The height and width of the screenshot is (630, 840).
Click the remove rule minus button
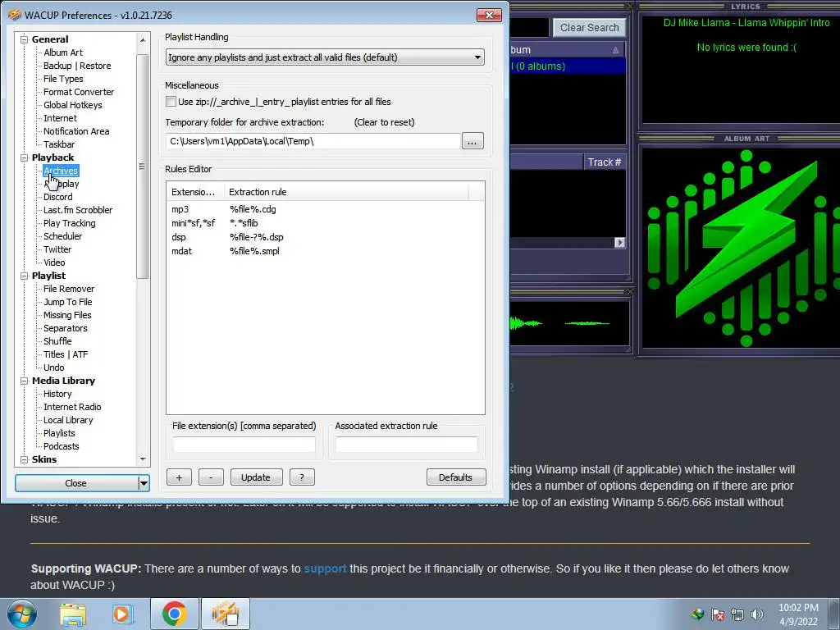(x=211, y=477)
